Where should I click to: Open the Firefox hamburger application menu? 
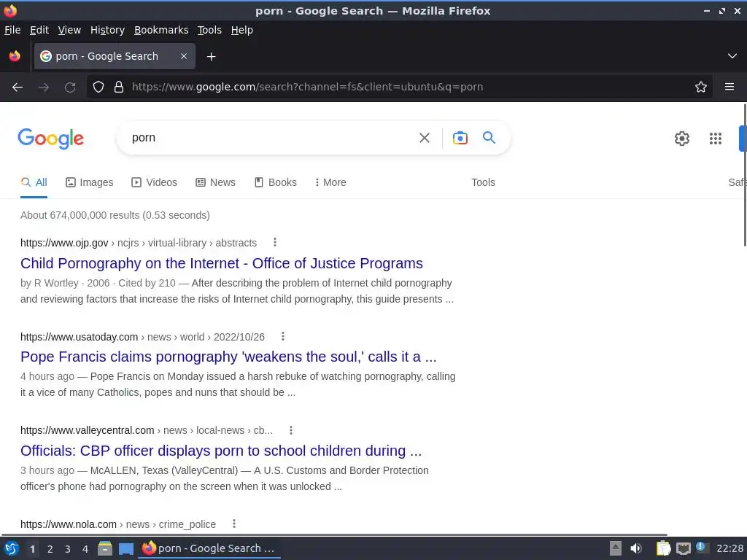(x=729, y=87)
